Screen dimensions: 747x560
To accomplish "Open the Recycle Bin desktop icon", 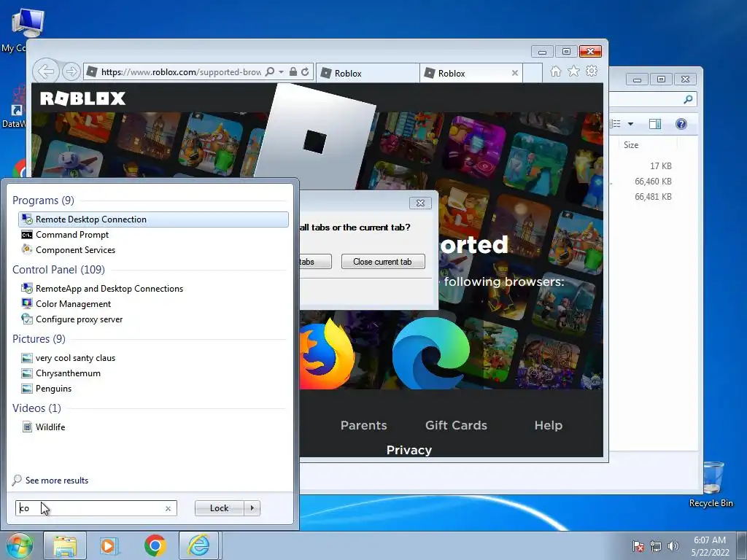I will (x=711, y=485).
